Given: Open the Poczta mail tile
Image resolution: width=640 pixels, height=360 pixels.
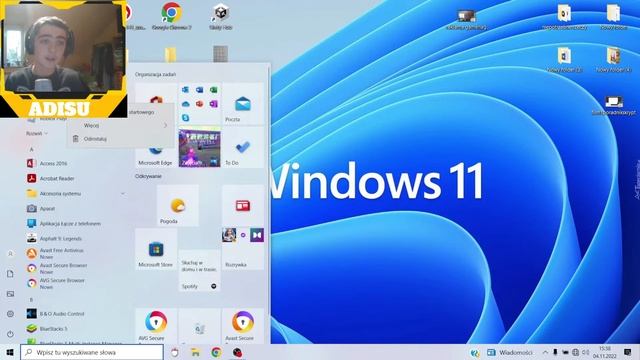Looking at the screenshot, I should [x=243, y=104].
